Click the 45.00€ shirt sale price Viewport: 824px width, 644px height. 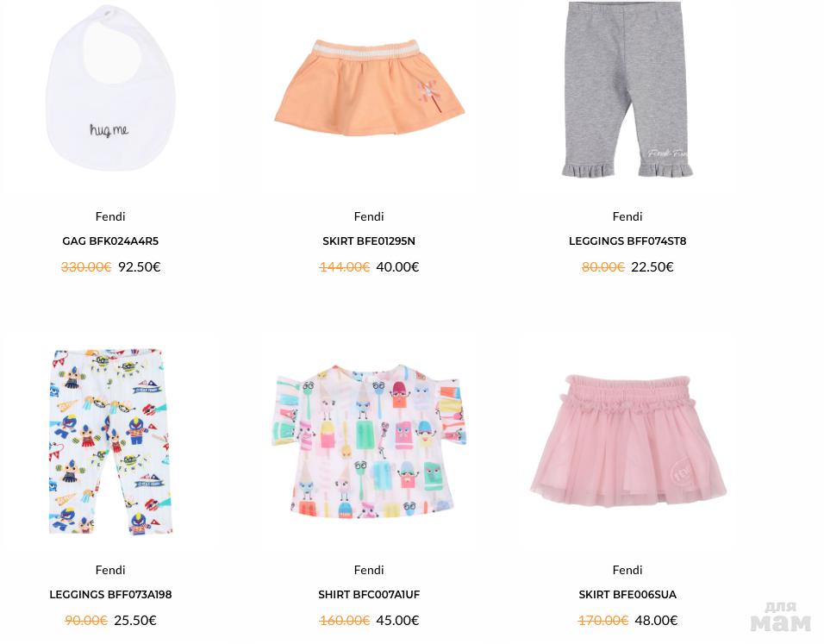[x=398, y=621]
